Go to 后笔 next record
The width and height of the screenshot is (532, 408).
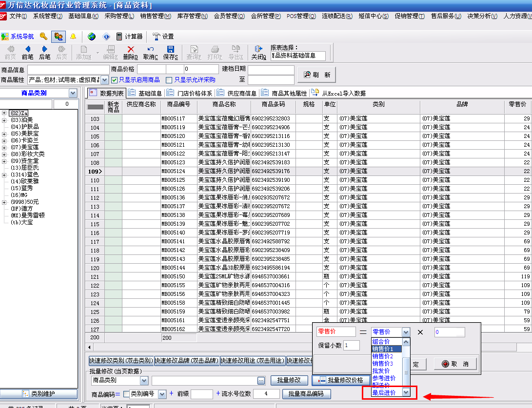point(44,53)
